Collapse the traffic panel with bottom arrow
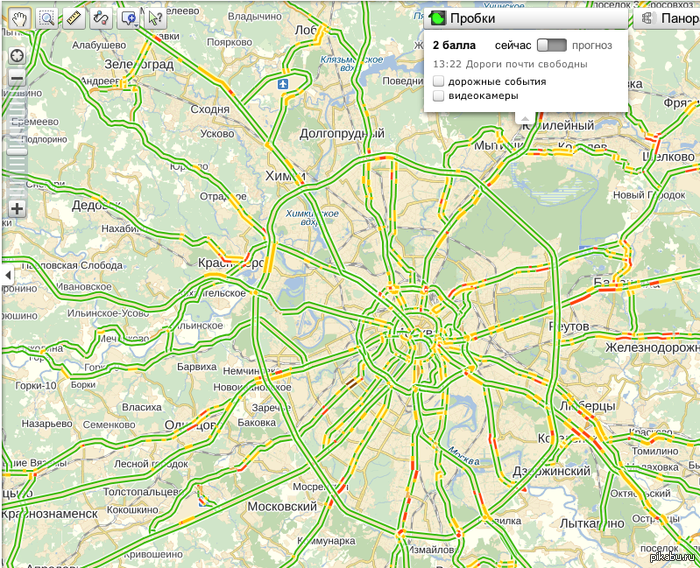 (x=522, y=118)
